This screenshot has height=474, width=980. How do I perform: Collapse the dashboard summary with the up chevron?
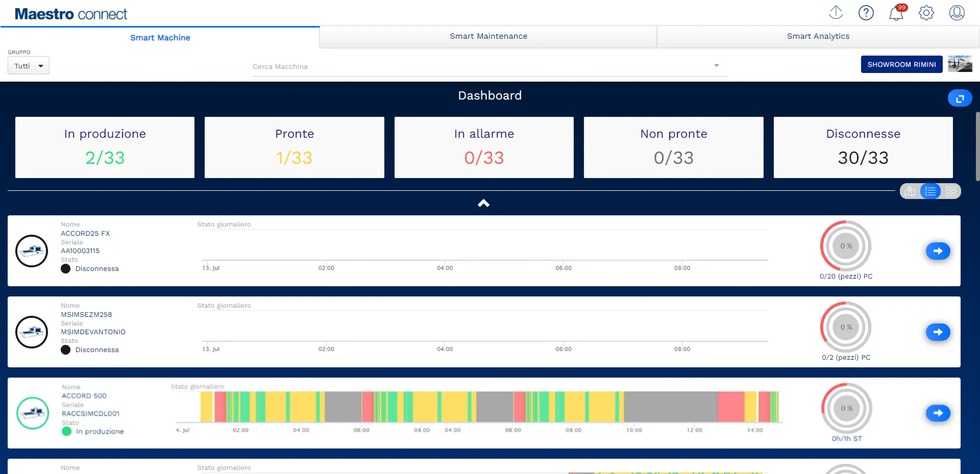click(x=483, y=203)
